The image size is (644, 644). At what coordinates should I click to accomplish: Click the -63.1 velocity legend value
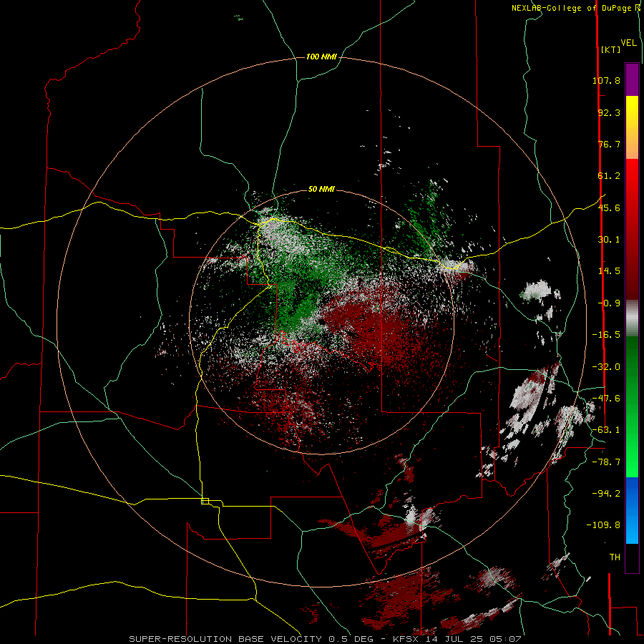(606, 430)
